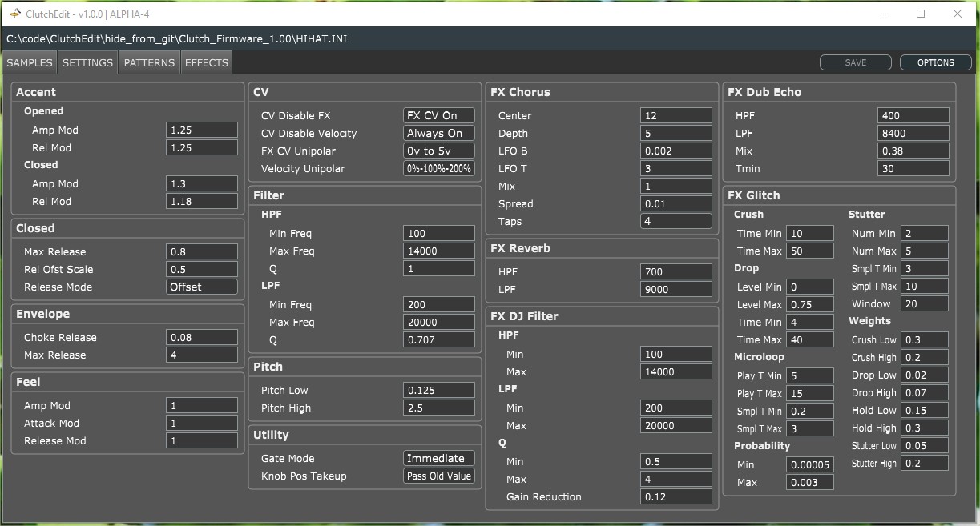
Task: Click the Envelope Choke Release field
Action: coord(201,337)
